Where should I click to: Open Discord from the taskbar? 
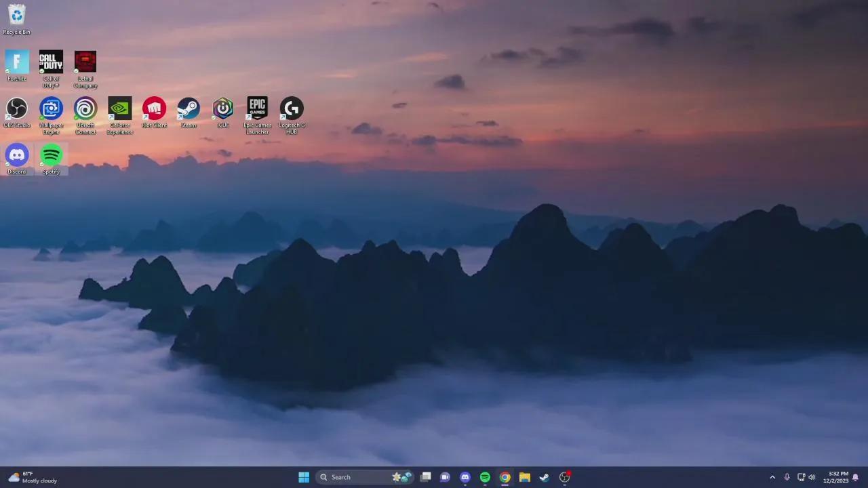(465, 477)
